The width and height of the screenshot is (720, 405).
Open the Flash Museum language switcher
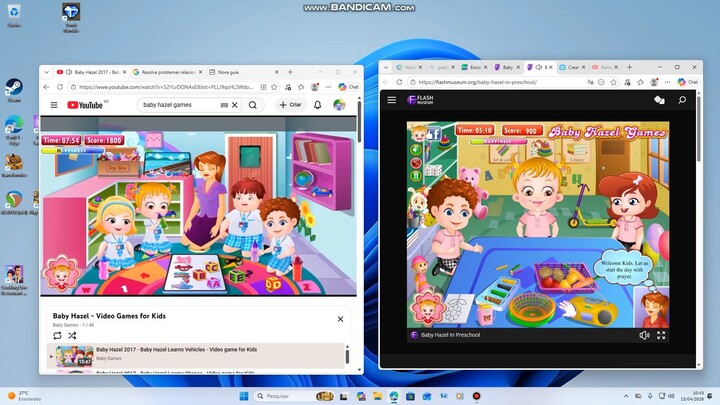click(659, 100)
